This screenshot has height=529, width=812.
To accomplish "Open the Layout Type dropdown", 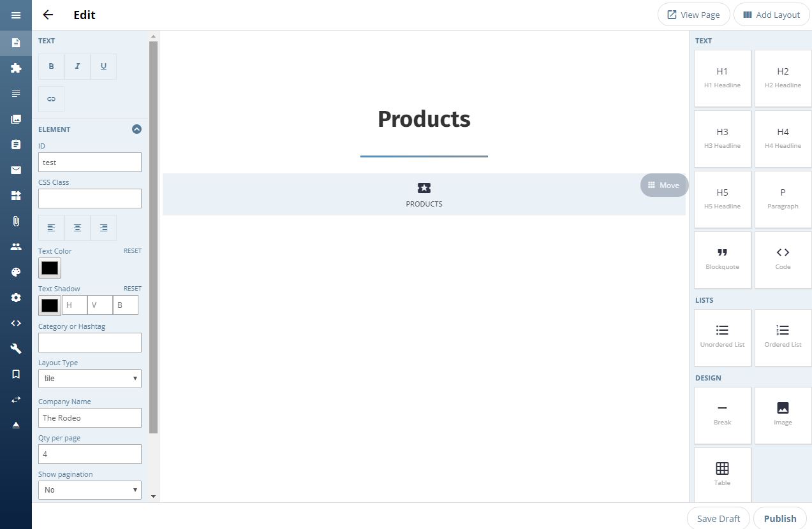I will coord(89,379).
